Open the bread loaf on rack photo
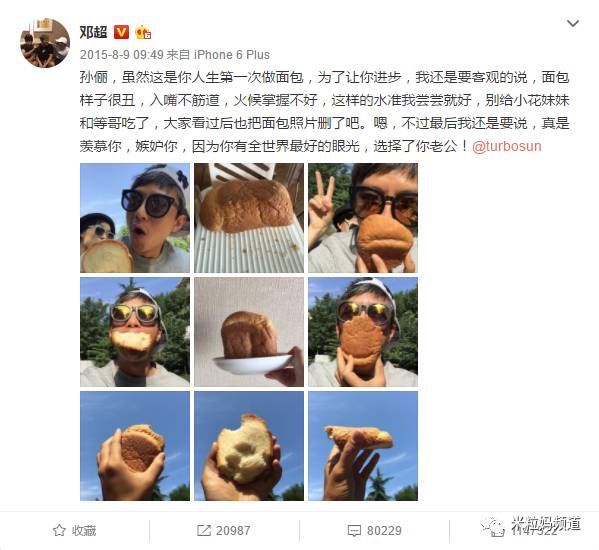Image resolution: width=599 pixels, height=550 pixels. pyautogui.click(x=249, y=218)
